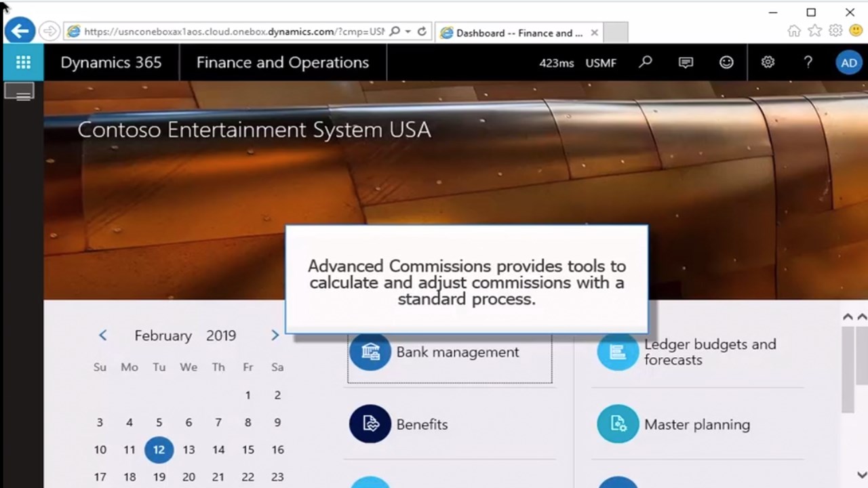The width and height of the screenshot is (868, 488).
Task: Click the browser yellow smiley icon
Action: 856,30
